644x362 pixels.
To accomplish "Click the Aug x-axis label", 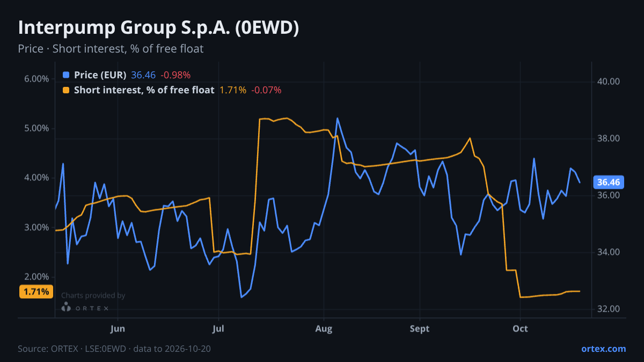I will pos(324,329).
